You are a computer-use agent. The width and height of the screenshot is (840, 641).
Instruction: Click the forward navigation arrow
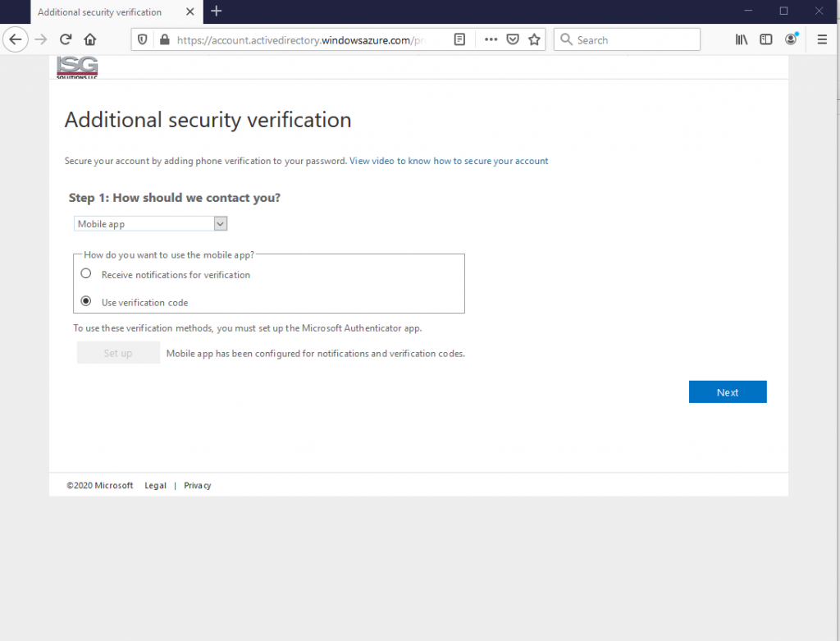pyautogui.click(x=41, y=39)
